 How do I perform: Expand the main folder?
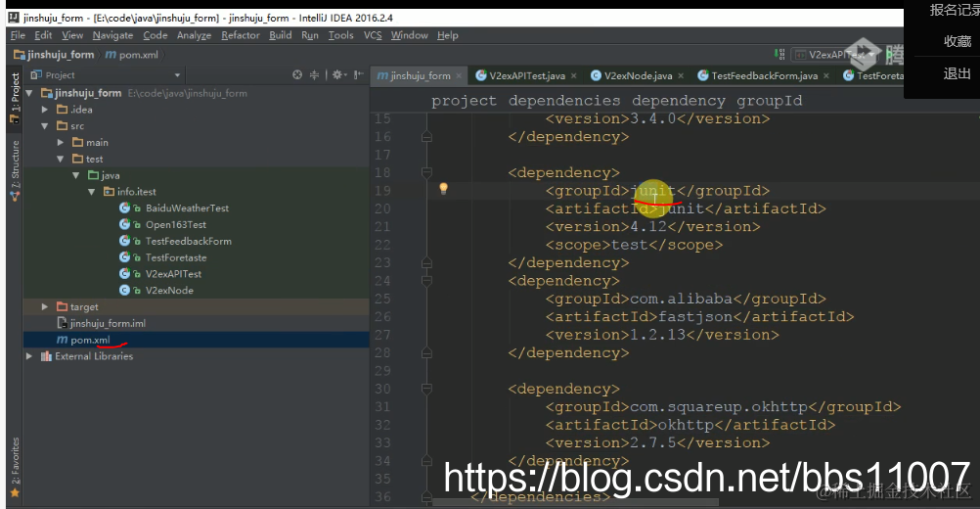click(x=61, y=143)
